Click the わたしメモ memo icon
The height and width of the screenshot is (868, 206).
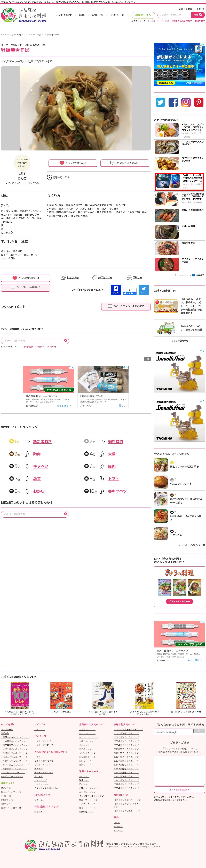pyautogui.click(x=63, y=278)
